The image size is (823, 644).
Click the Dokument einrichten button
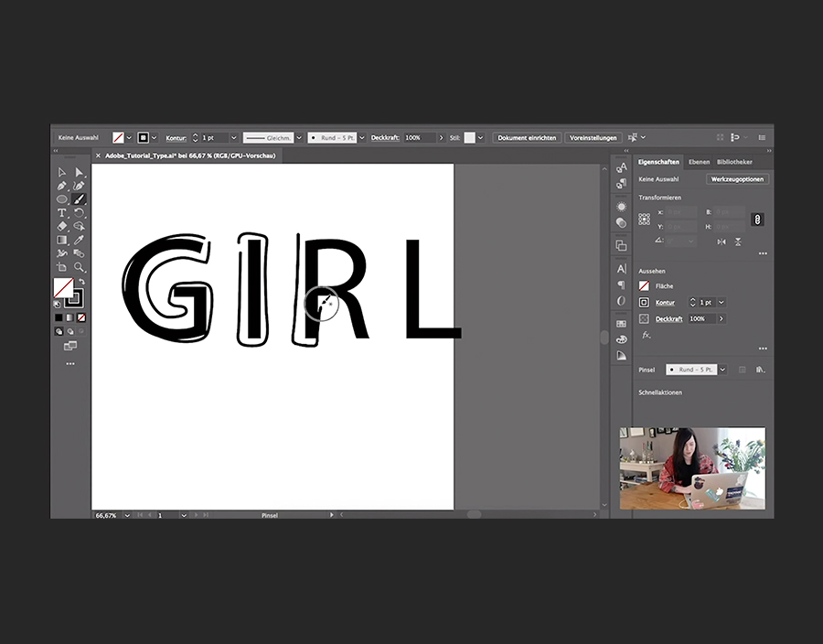point(527,137)
